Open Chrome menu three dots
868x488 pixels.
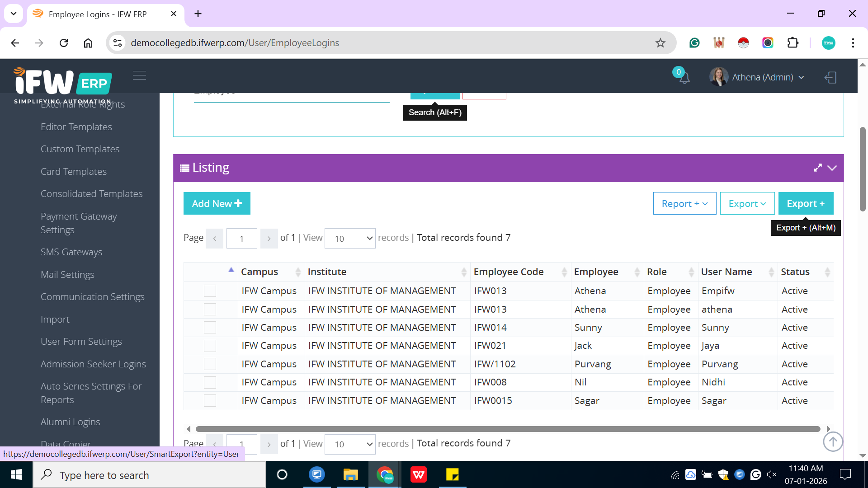pos(853,43)
